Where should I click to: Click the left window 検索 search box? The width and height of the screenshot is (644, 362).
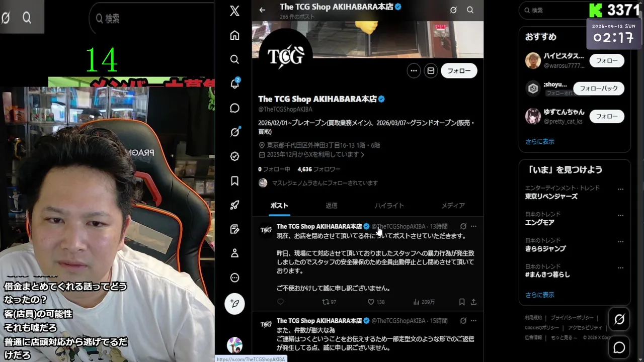[x=151, y=19]
